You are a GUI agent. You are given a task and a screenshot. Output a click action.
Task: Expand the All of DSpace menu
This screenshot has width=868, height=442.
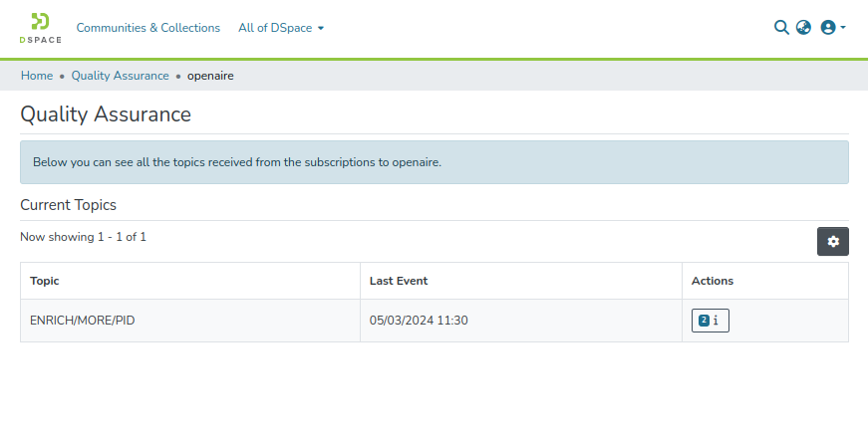coord(281,28)
